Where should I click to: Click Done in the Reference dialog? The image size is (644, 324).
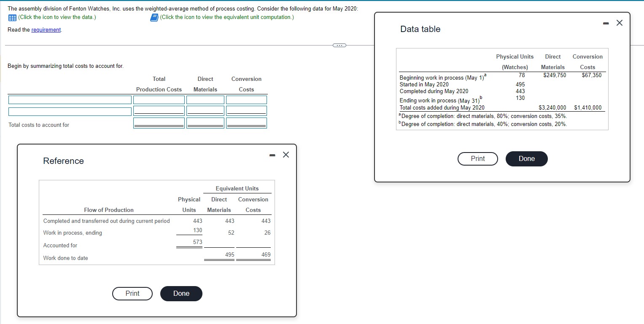[181, 294]
